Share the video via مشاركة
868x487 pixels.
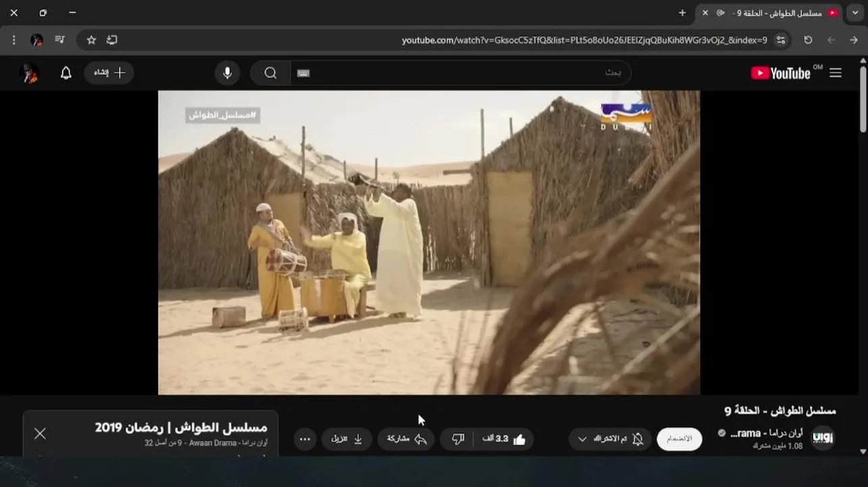(406, 439)
